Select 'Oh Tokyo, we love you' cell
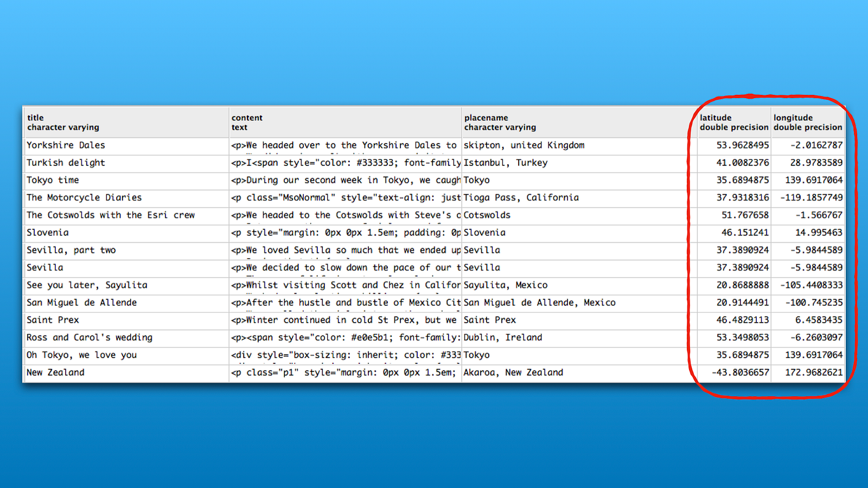The height and width of the screenshot is (488, 868). click(126, 355)
